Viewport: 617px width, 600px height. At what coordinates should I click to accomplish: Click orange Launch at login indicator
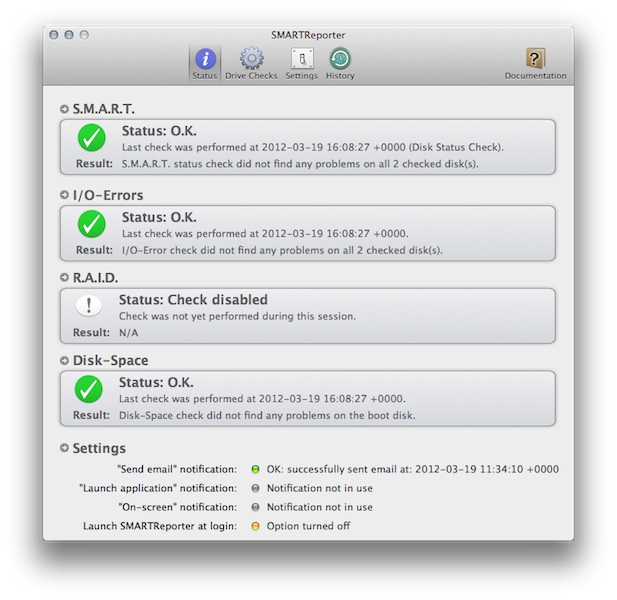coord(255,526)
